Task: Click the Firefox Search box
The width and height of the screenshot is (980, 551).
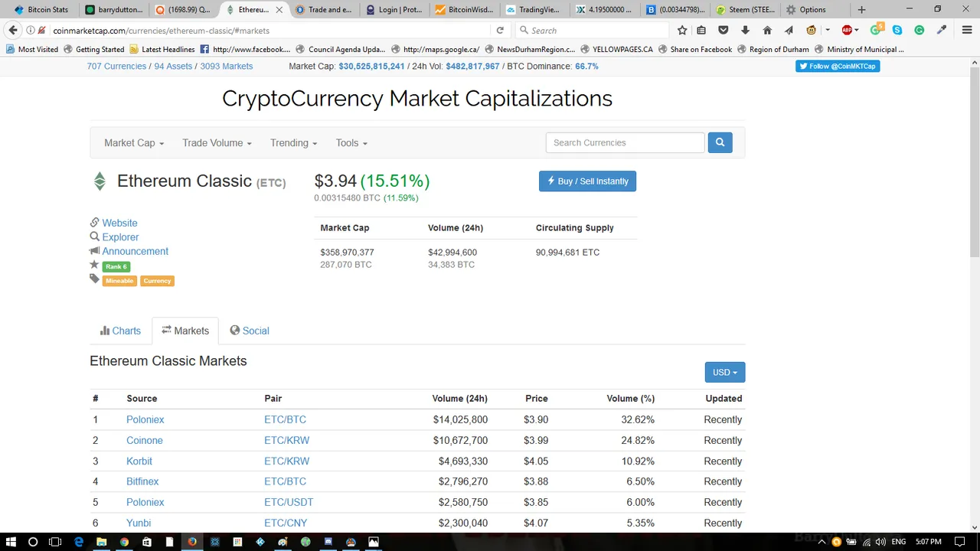Action: pyautogui.click(x=593, y=31)
